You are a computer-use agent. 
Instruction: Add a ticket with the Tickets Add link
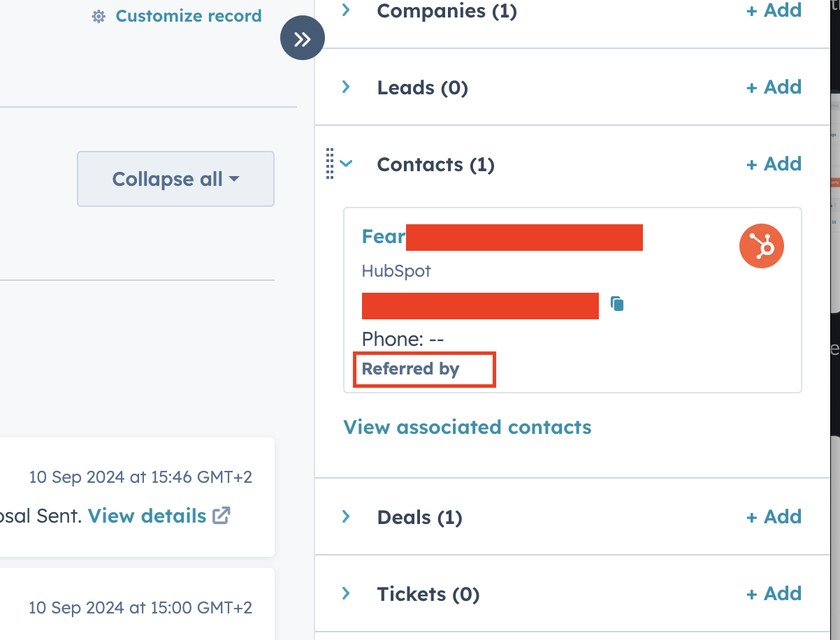click(x=774, y=593)
